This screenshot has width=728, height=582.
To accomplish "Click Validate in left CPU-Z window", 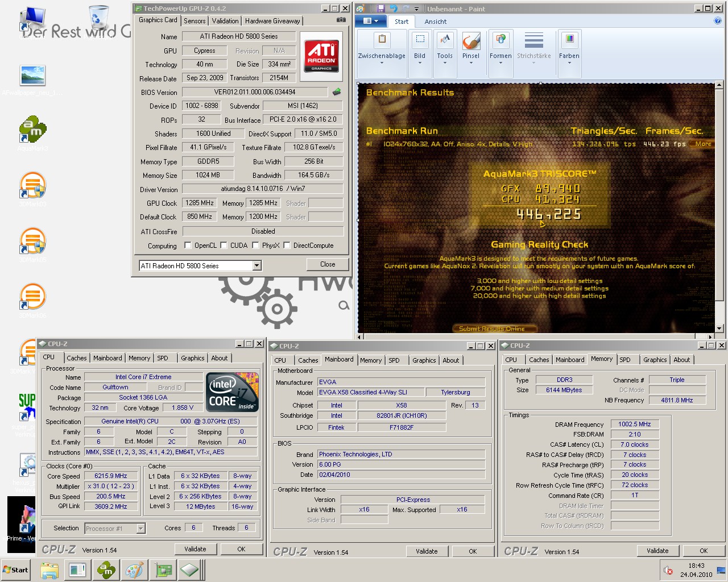I will tap(195, 549).
